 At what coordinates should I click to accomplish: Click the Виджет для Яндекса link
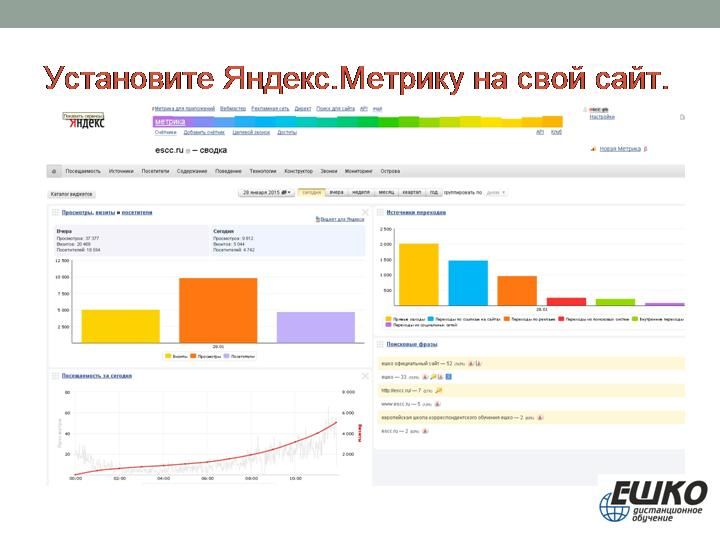click(340, 219)
